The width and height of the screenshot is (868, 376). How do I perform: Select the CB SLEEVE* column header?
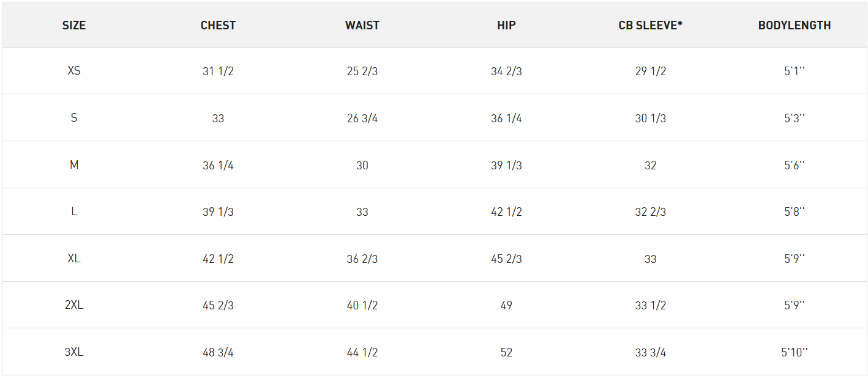pyautogui.click(x=651, y=26)
